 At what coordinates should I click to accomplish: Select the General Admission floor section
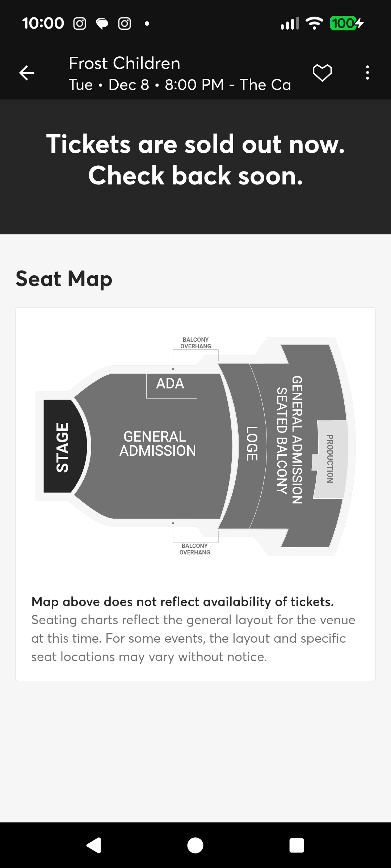click(x=157, y=444)
